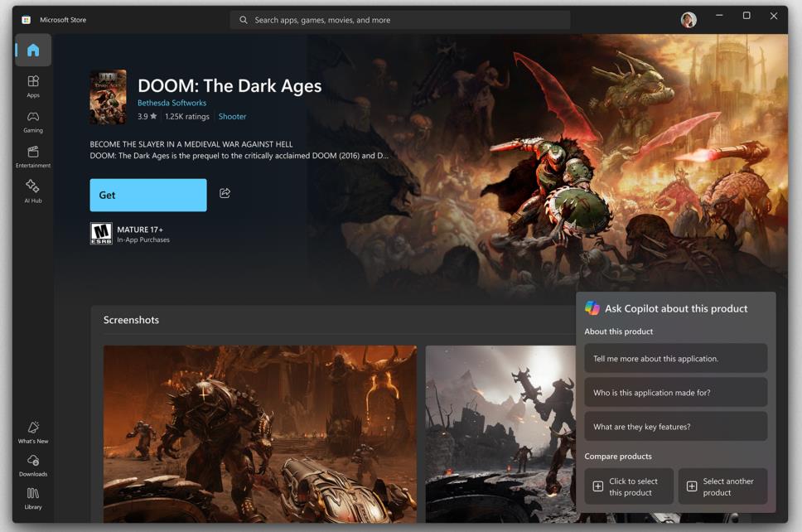Open the second screenshot with grey battlefield
Viewport: 802px width, 532px height.
tap(500, 434)
